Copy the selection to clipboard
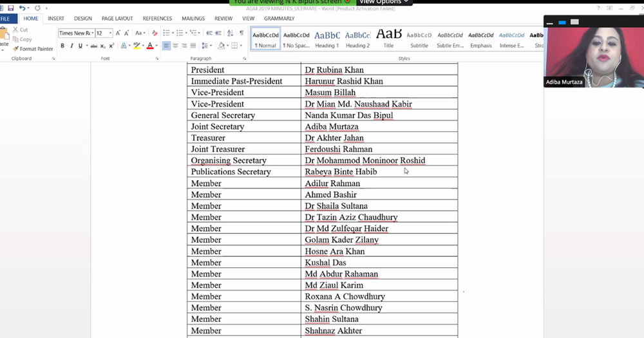 click(x=22, y=39)
